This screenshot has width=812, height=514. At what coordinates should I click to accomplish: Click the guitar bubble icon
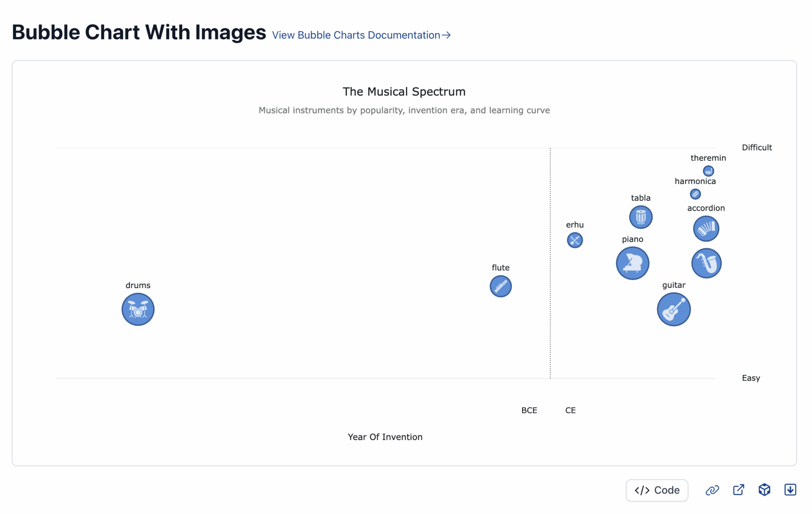674,310
